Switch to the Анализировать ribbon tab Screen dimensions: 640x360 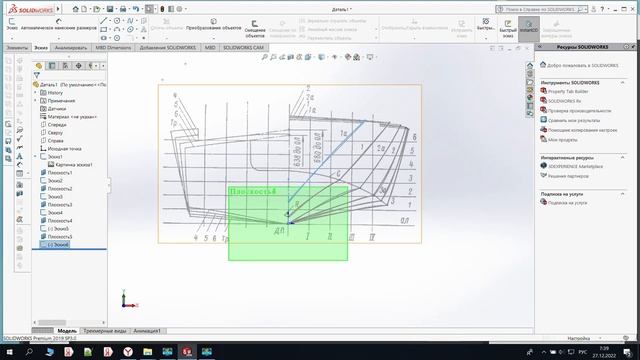click(x=71, y=48)
